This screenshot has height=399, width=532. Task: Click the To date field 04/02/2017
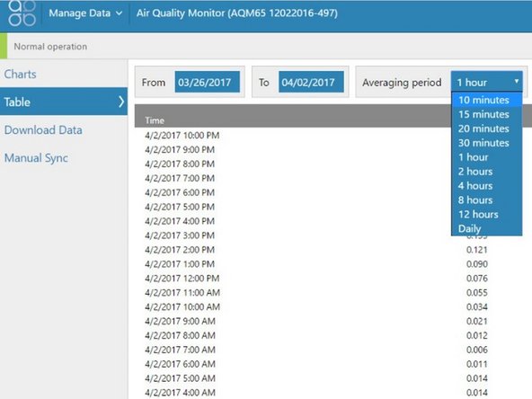pyautogui.click(x=311, y=82)
